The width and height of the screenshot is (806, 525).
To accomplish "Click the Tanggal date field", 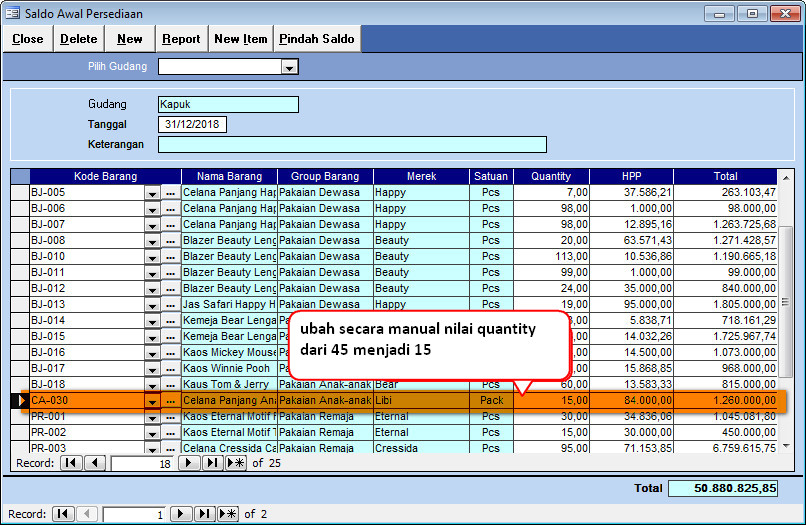I will 192,124.
